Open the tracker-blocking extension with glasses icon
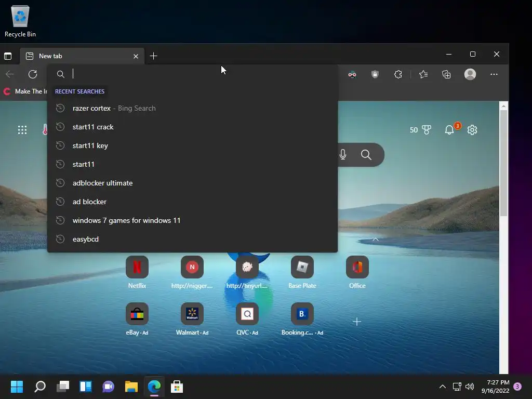Image resolution: width=532 pixels, height=399 pixels. pyautogui.click(x=352, y=74)
